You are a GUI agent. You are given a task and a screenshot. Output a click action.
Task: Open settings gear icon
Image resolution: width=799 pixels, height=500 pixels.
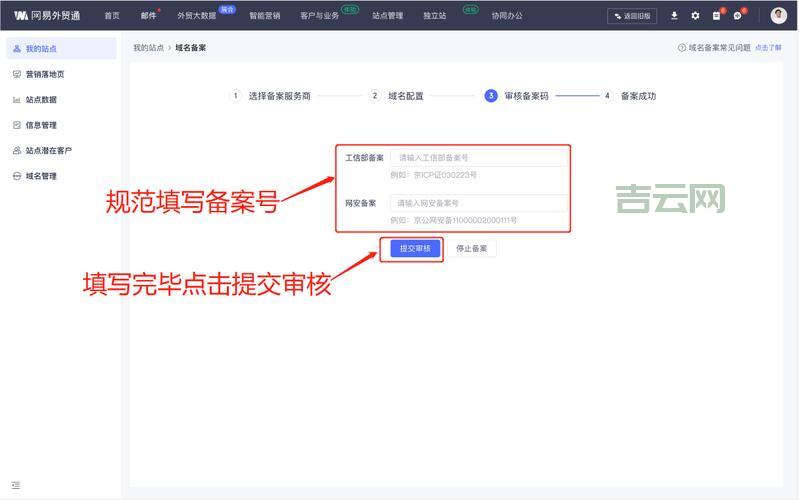[x=695, y=16]
